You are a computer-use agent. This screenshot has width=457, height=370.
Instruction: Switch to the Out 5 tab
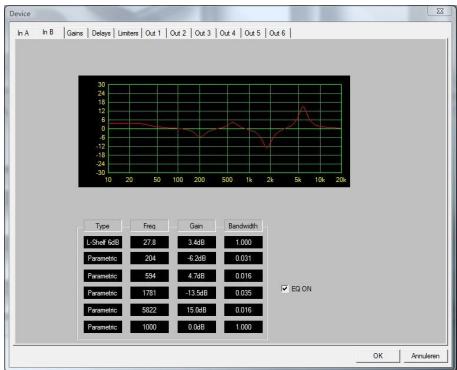(x=252, y=33)
